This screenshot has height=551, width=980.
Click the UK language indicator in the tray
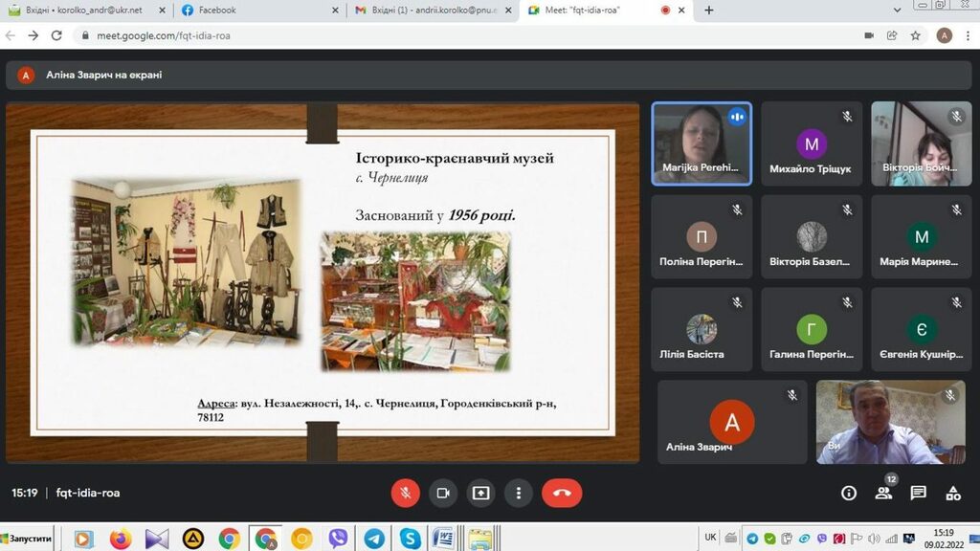tap(710, 538)
